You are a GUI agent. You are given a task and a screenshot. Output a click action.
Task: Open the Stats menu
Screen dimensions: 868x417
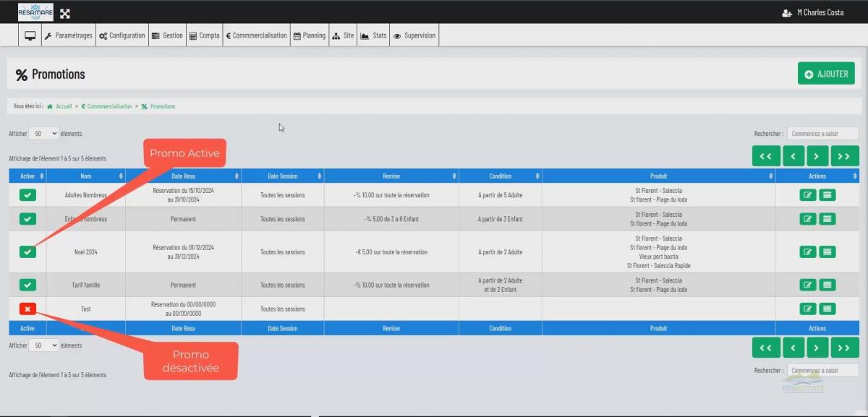[373, 35]
